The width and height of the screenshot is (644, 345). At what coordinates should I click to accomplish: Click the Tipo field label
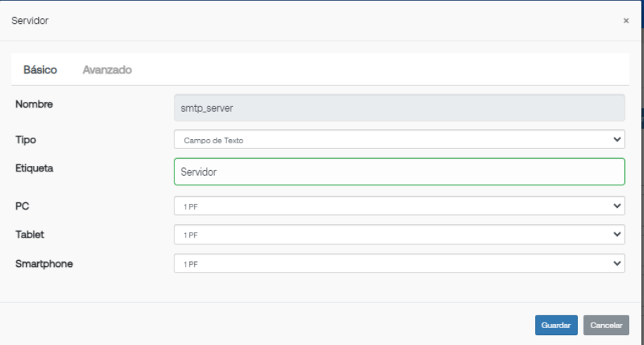[25, 140]
